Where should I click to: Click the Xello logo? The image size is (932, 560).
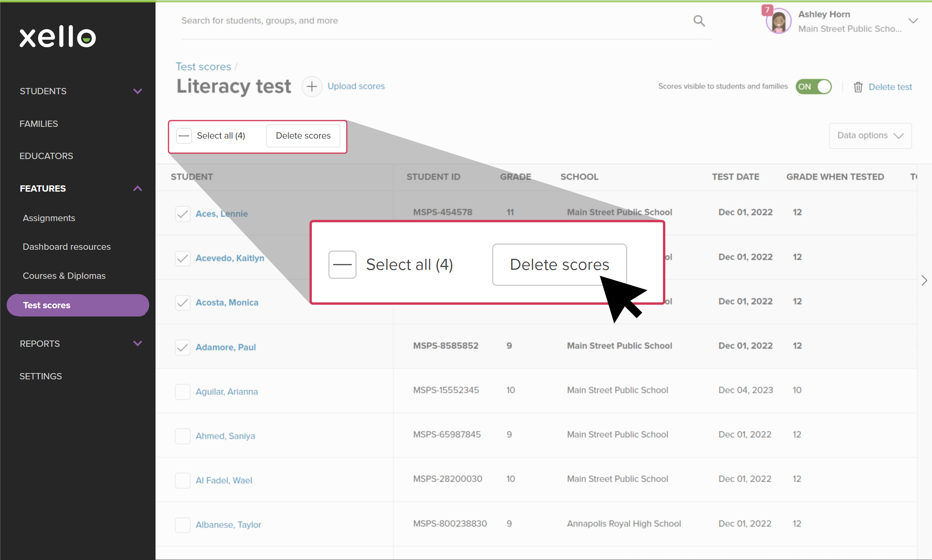[58, 37]
